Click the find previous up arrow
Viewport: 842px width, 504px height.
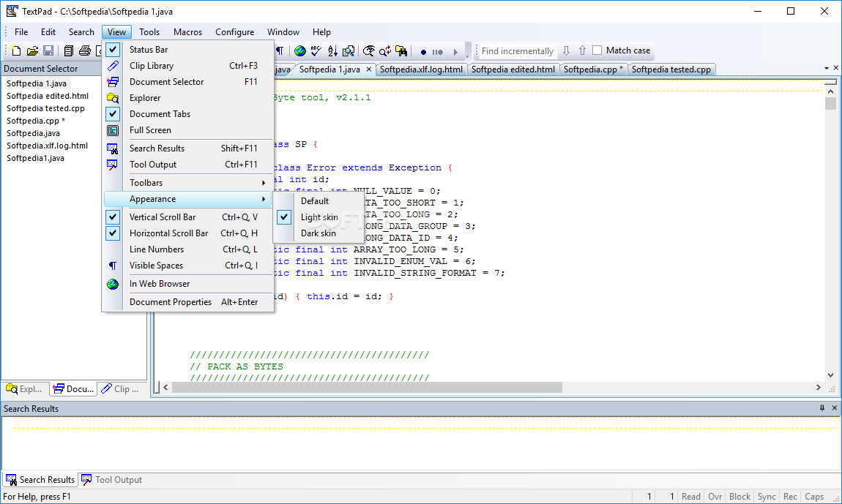point(582,51)
